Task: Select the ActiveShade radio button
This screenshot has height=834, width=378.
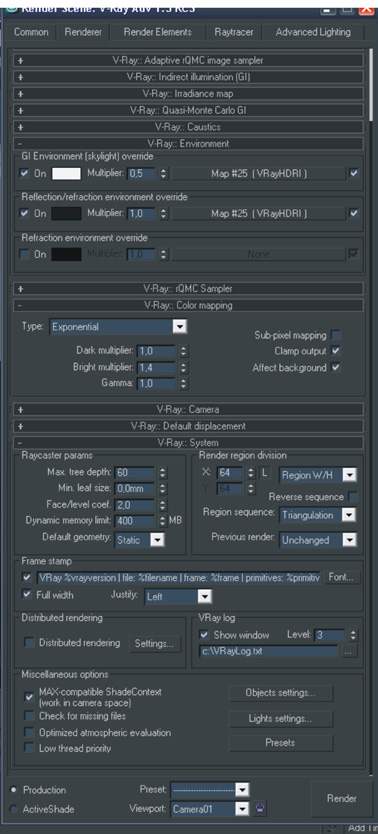Action: (x=14, y=810)
